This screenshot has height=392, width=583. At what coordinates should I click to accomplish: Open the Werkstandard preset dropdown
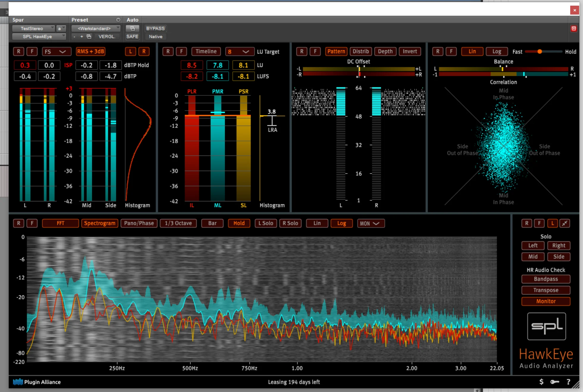coord(96,29)
